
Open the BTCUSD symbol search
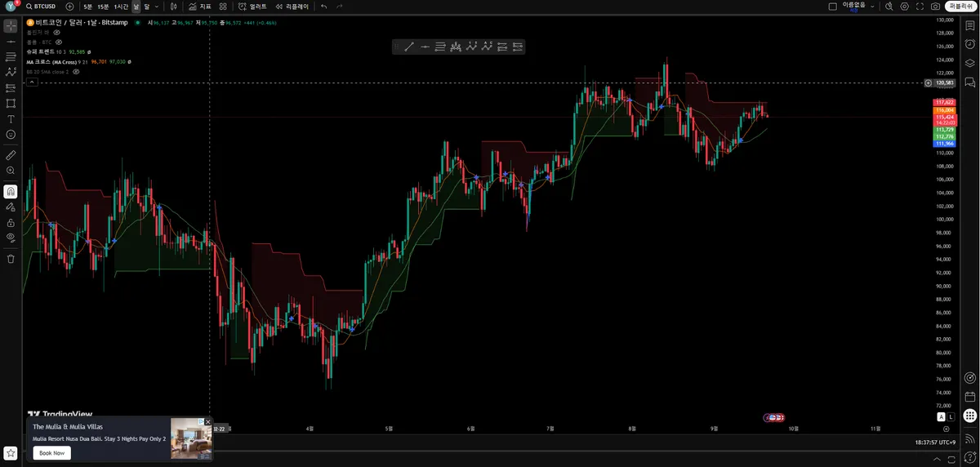tap(39, 6)
